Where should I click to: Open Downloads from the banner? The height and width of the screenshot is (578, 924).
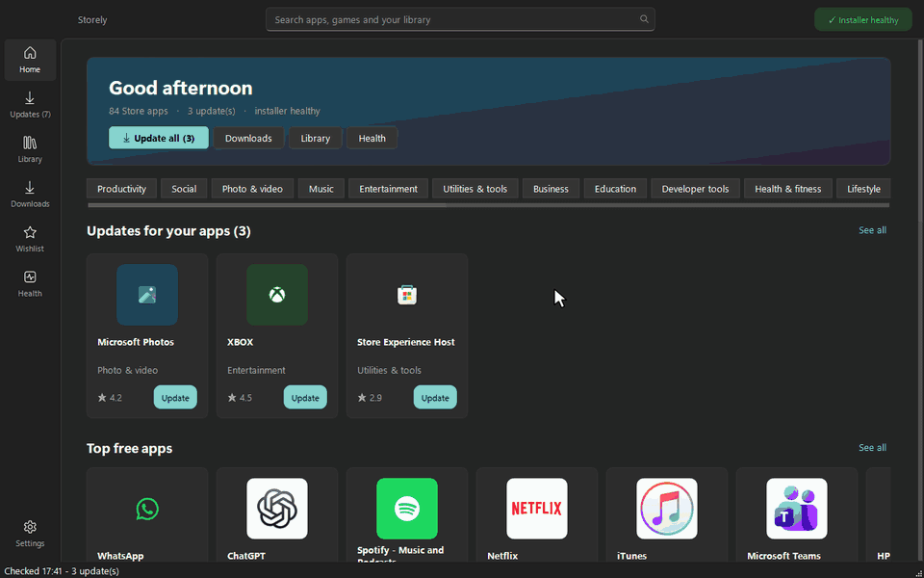coord(248,138)
